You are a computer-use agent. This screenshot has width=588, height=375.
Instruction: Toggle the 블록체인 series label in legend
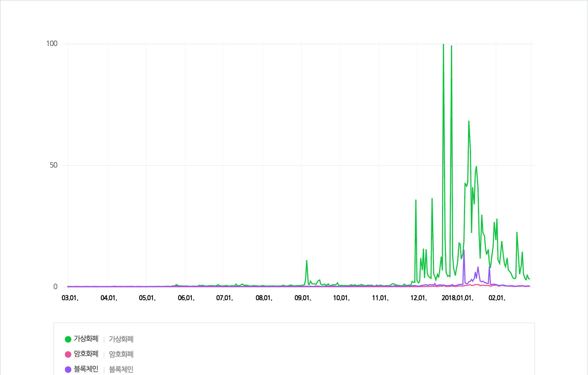click(86, 369)
